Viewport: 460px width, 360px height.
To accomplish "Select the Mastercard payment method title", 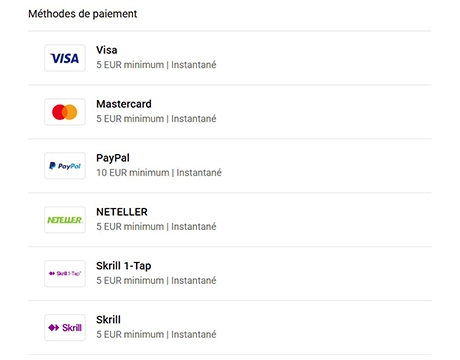I will tap(124, 104).
